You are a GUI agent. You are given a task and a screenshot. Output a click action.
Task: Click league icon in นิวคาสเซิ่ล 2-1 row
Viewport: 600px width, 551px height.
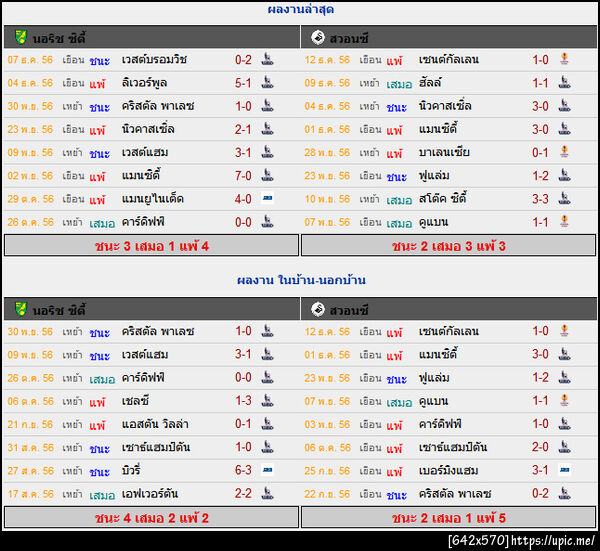click(x=267, y=129)
